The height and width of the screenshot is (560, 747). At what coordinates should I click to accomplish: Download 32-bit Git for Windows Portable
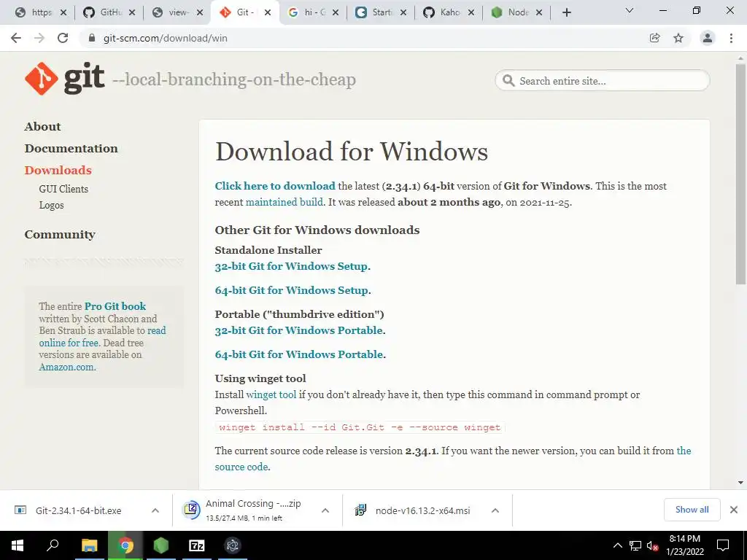pos(298,330)
